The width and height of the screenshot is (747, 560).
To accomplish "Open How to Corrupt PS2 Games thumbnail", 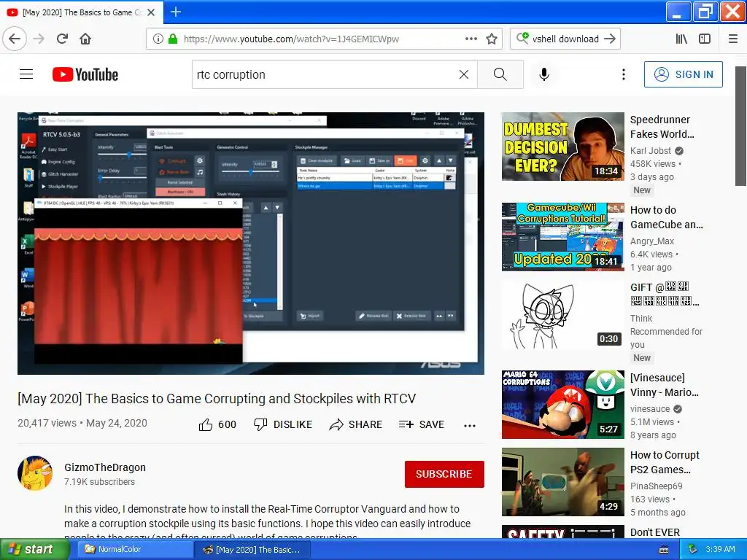I will [x=562, y=482].
